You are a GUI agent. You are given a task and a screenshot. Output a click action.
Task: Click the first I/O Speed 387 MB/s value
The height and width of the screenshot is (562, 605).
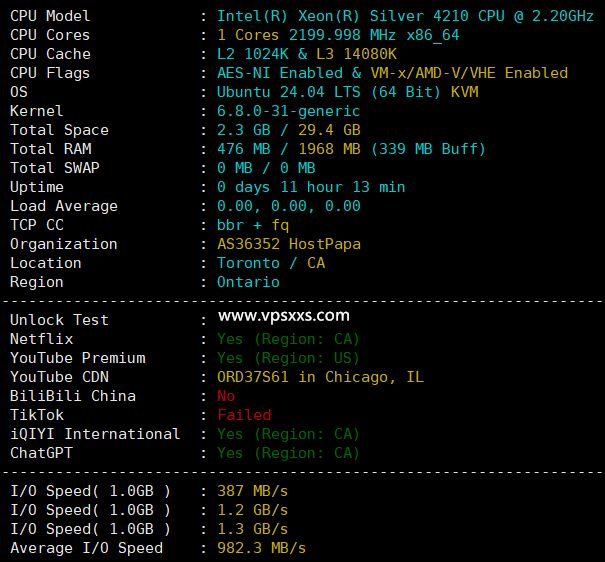click(x=252, y=491)
